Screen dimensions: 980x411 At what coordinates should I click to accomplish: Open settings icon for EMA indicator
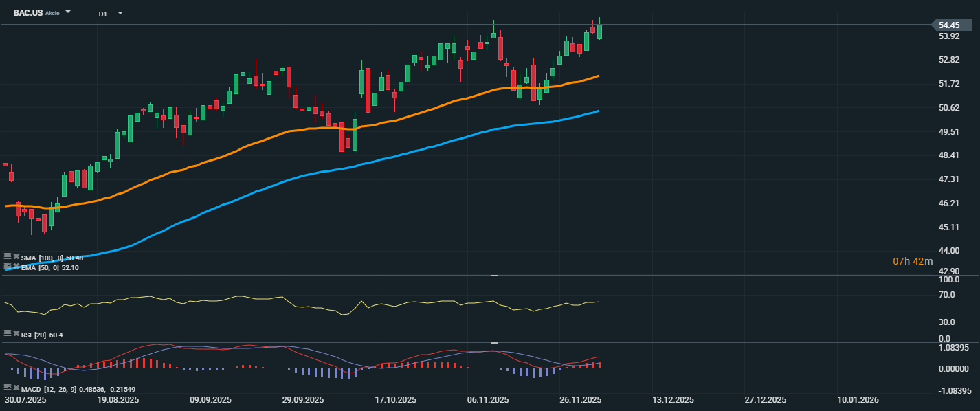coord(8,267)
